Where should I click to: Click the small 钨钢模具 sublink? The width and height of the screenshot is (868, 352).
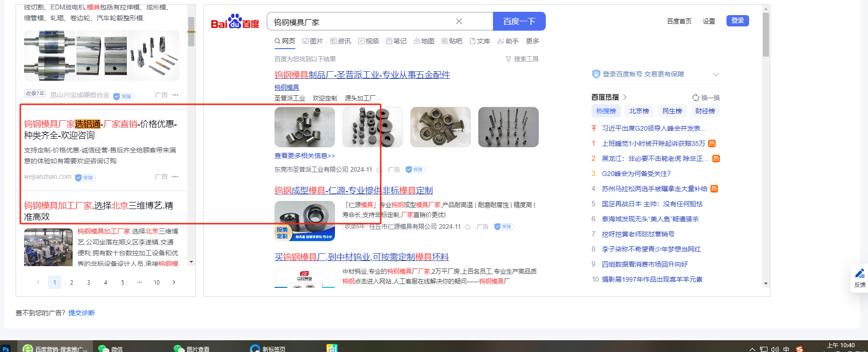pyautogui.click(x=287, y=87)
